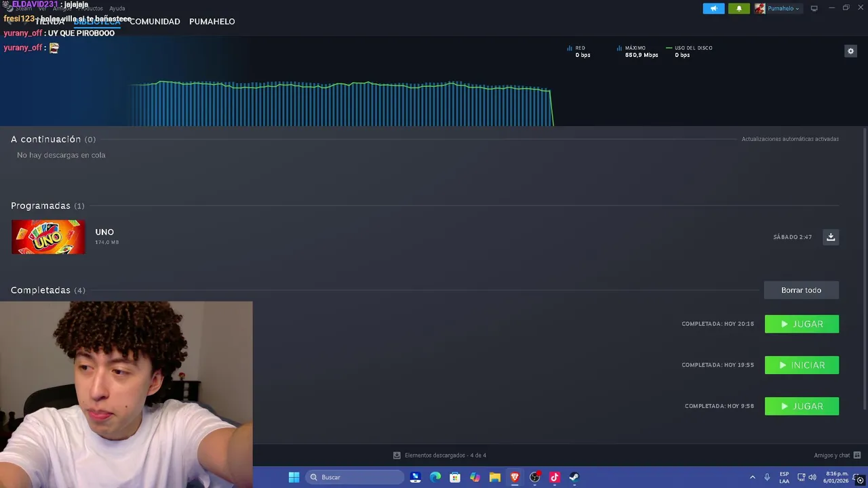868x488 pixels.
Task: Open OBS Studio from taskbar
Action: pos(534,477)
